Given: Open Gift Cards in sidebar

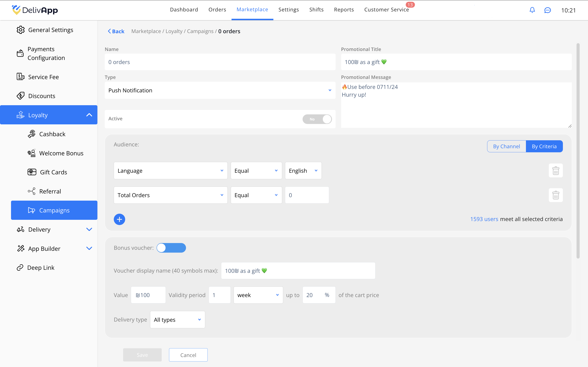Looking at the screenshot, I should pos(53,172).
